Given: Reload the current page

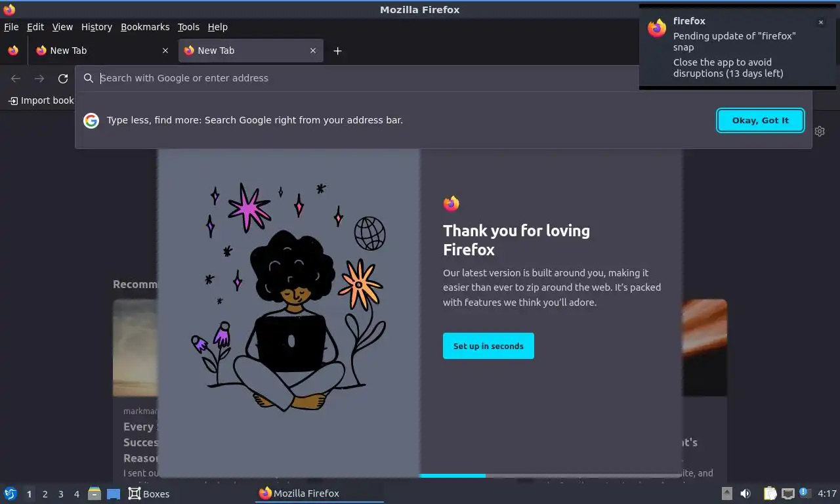Looking at the screenshot, I should point(63,79).
